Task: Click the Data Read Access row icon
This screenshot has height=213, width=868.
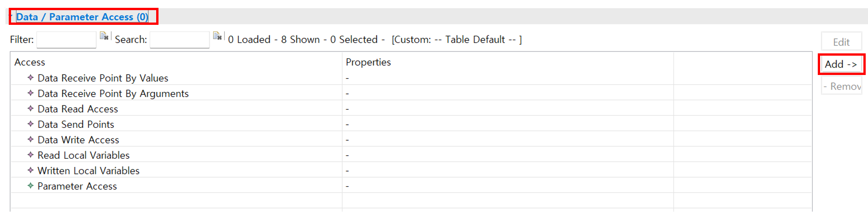Action: [30, 109]
